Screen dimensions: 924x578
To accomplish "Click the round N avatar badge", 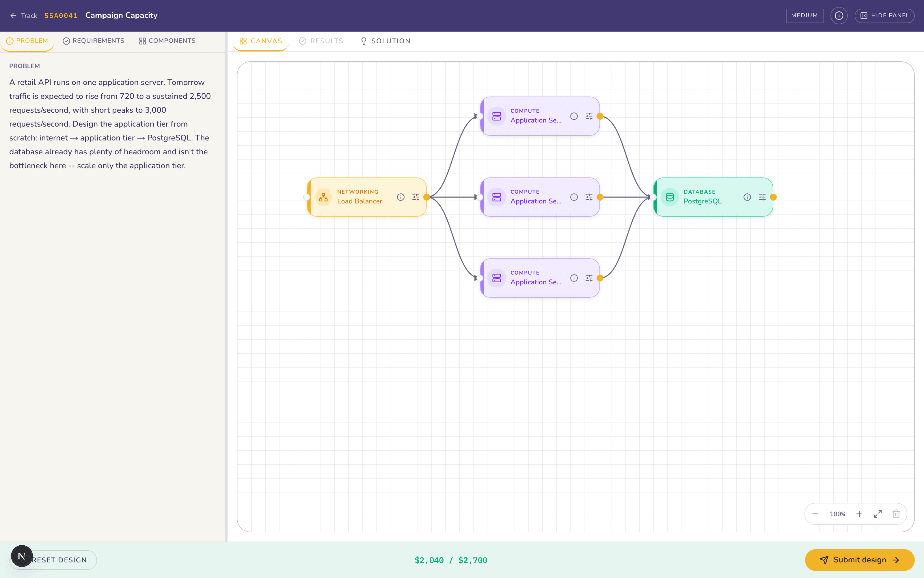I will 22,556.
